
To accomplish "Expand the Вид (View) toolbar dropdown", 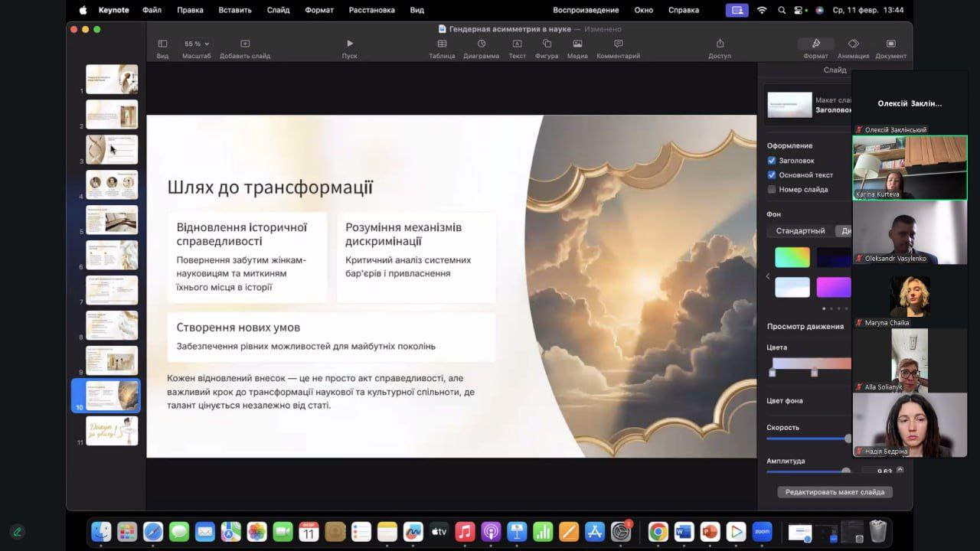I will (x=162, y=44).
